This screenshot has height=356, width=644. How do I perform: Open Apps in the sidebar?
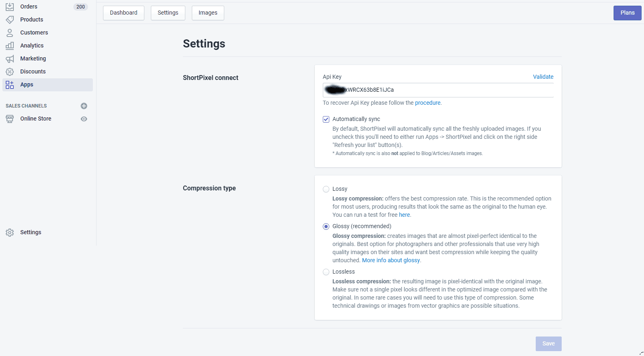click(47, 84)
